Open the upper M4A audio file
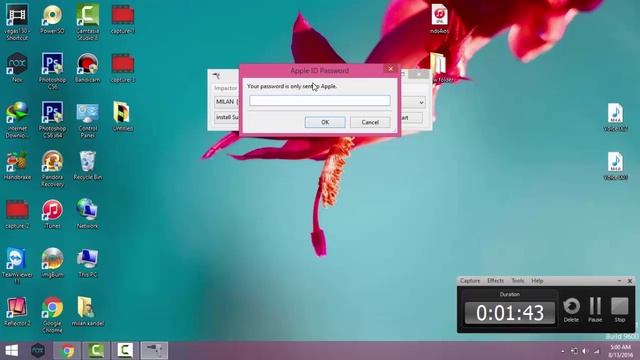Screen dimensions: 640x360 pos(615,117)
